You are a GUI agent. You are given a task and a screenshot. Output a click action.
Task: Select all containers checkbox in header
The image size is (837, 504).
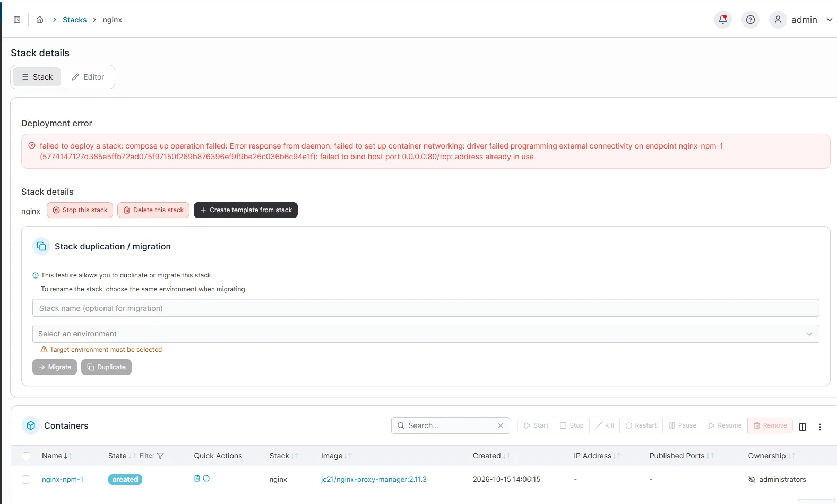point(26,456)
